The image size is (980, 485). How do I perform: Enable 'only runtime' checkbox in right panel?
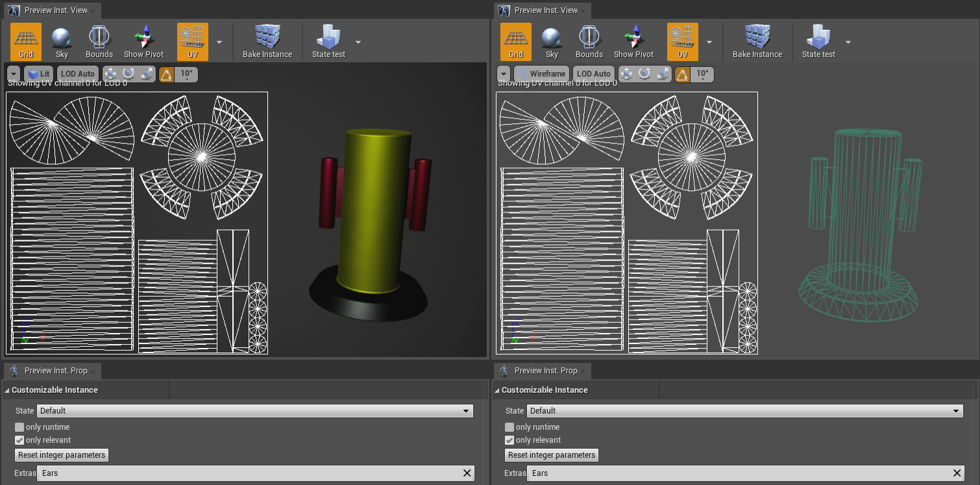click(509, 427)
